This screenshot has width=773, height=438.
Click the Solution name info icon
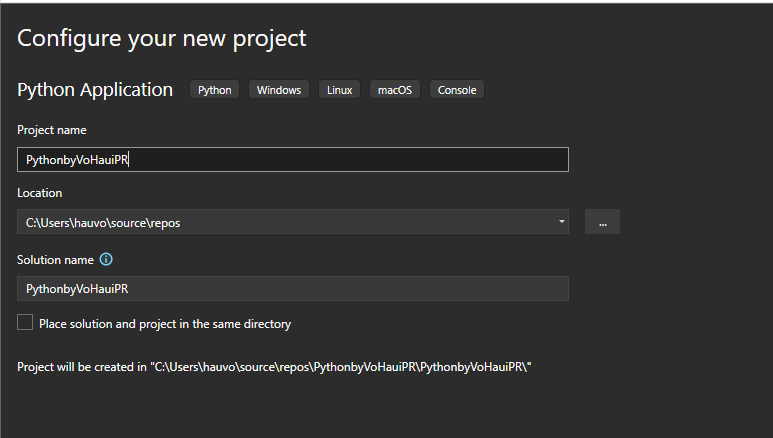coord(106,260)
